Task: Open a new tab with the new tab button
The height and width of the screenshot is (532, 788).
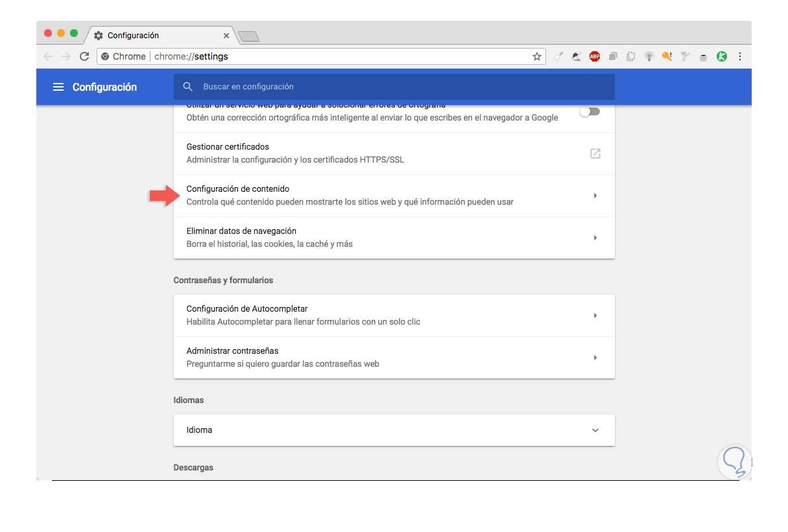Action: click(x=248, y=36)
